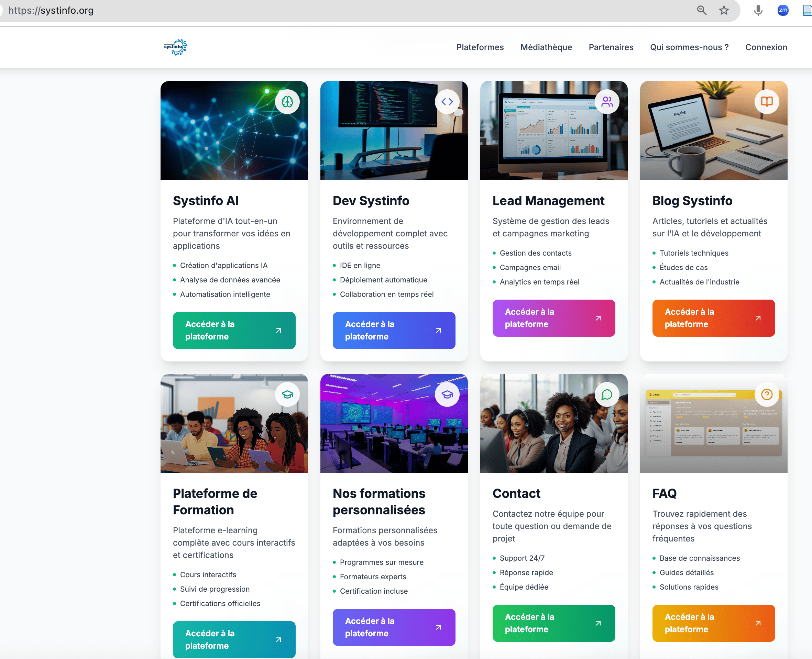Click the chat bubble icon on Contact card

[607, 394]
